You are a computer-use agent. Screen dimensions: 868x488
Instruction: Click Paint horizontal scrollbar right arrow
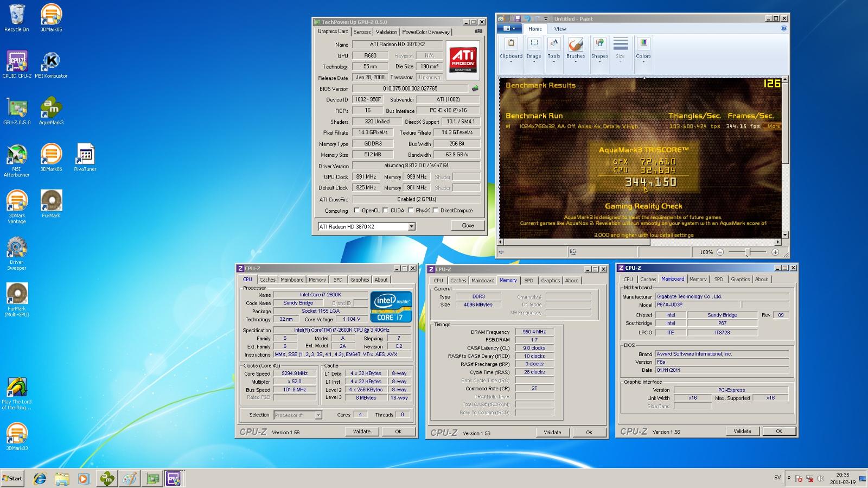point(778,242)
